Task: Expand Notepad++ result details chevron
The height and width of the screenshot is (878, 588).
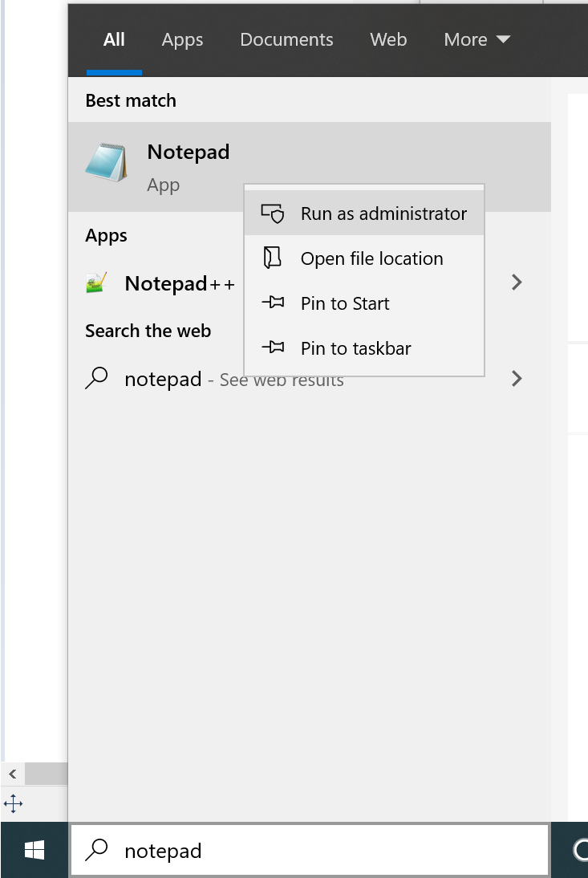Action: (517, 283)
